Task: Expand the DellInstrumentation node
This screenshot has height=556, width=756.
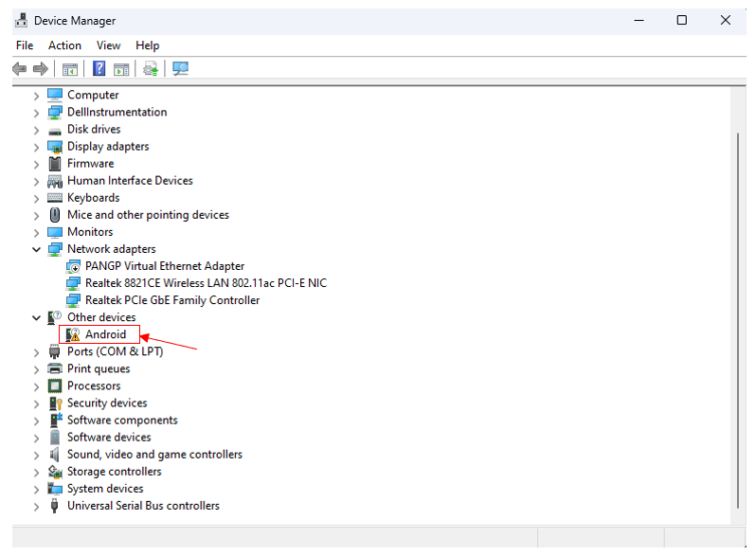Action: [x=36, y=114]
